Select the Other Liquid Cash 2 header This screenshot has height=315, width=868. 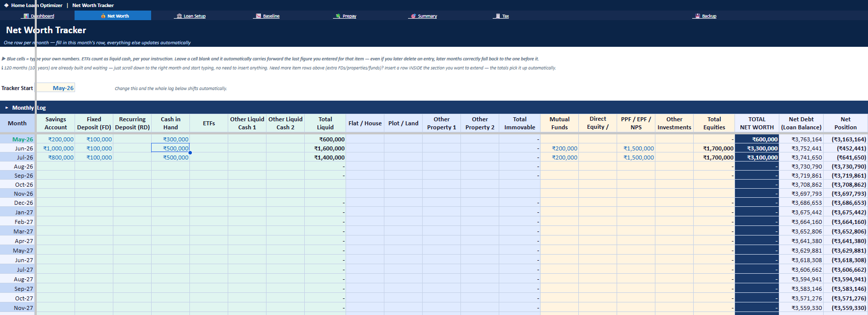pos(285,123)
